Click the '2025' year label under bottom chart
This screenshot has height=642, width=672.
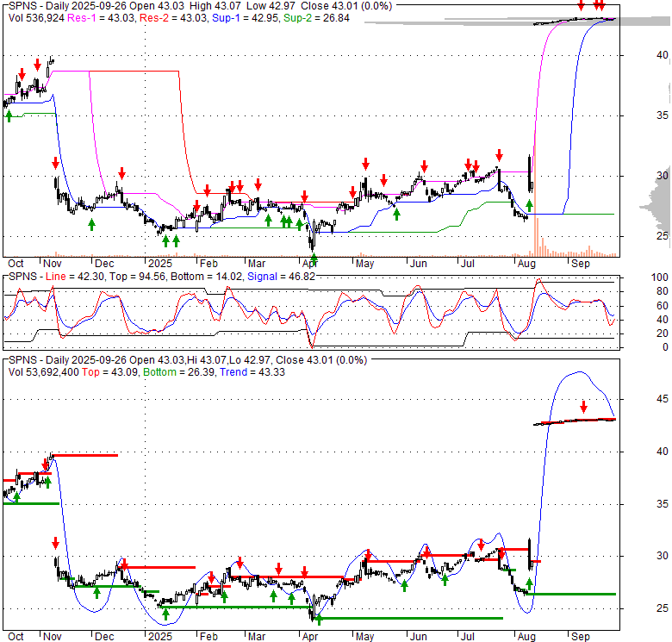point(160,637)
